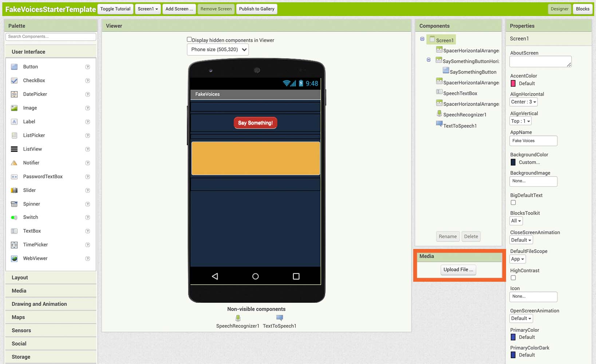This screenshot has width=596, height=364.
Task: Expand the Sensors palette section
Action: pos(51,331)
